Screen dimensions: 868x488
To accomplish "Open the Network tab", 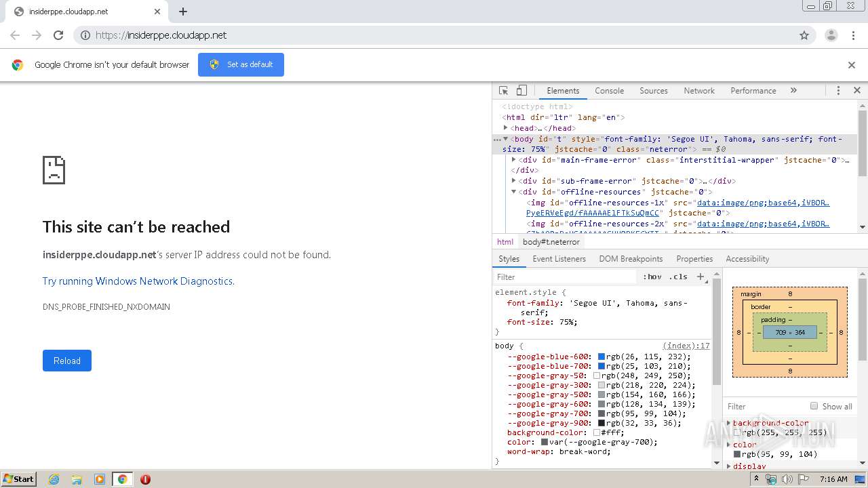I will (x=699, y=91).
